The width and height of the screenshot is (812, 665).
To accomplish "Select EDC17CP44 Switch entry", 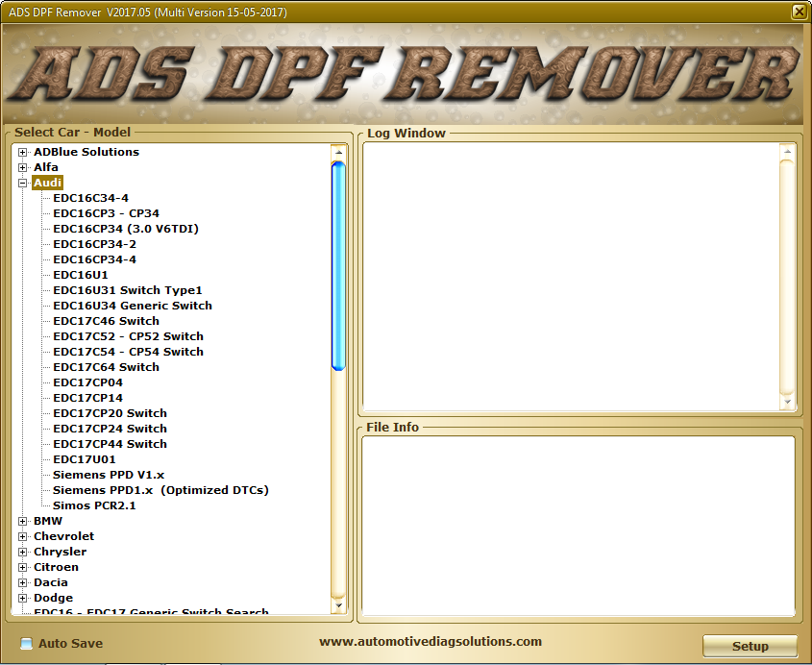I will tap(110, 444).
